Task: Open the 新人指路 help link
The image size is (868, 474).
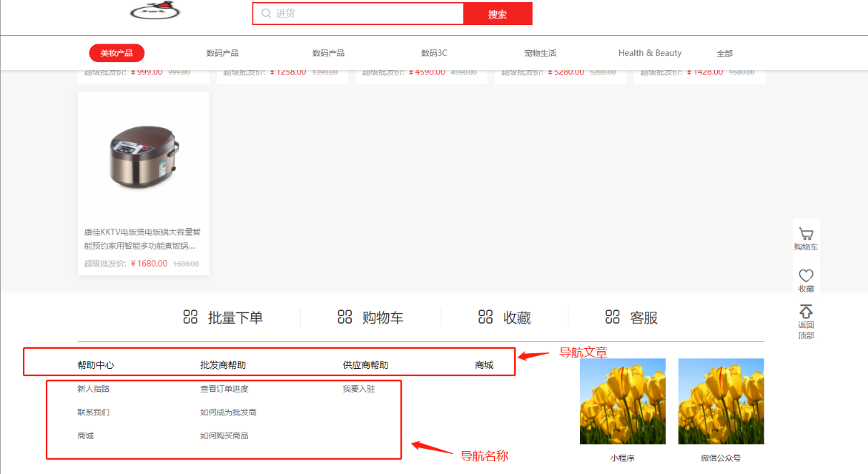Action: 94,390
